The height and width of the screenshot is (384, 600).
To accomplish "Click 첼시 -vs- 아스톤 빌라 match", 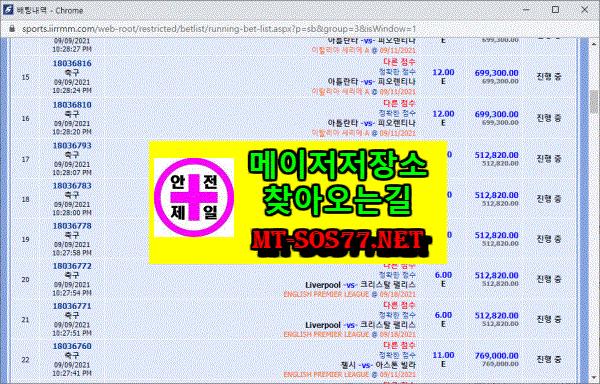I will pyautogui.click(x=378, y=365).
